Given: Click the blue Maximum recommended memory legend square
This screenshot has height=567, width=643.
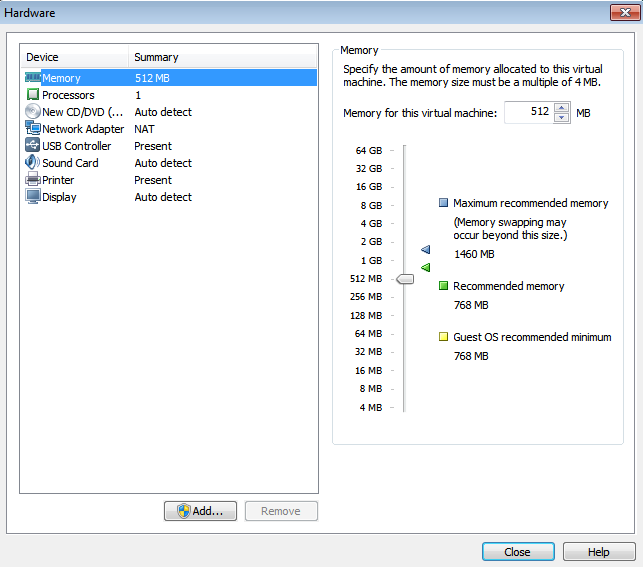Looking at the screenshot, I should [x=443, y=203].
